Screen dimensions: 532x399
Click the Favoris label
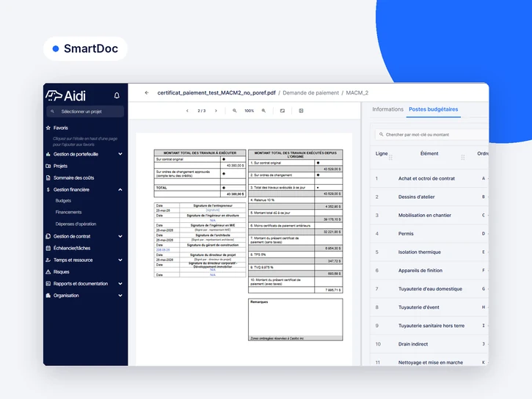coord(61,128)
